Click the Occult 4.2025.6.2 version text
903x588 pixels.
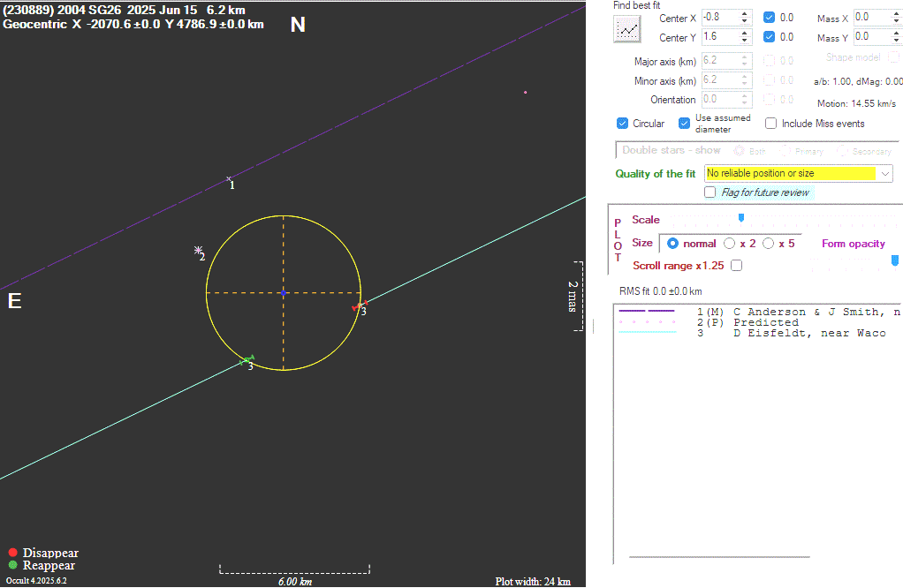point(36,581)
